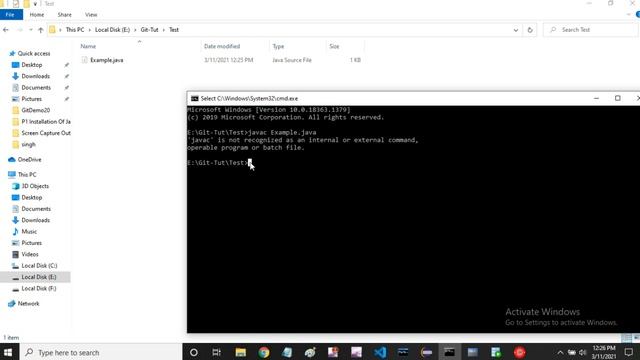Switch to details view layout icon
Viewport: 640px width, 360px height.
coord(626,338)
